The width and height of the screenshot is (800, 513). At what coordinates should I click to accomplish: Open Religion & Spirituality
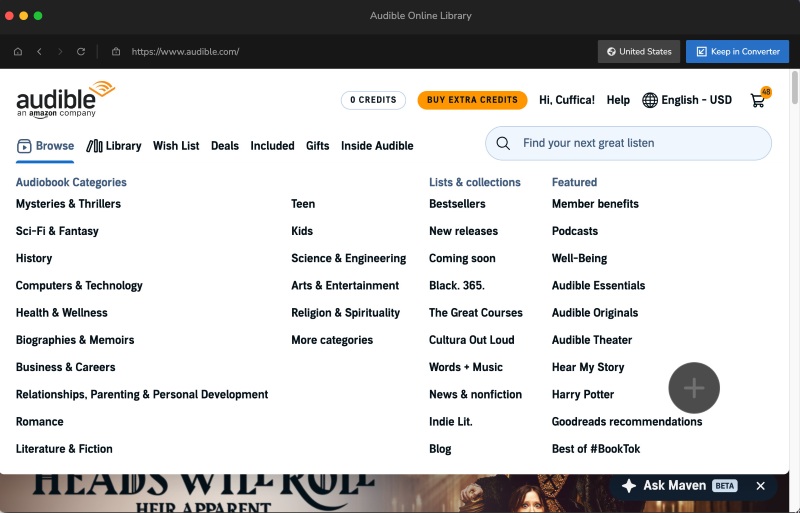pyautogui.click(x=345, y=313)
